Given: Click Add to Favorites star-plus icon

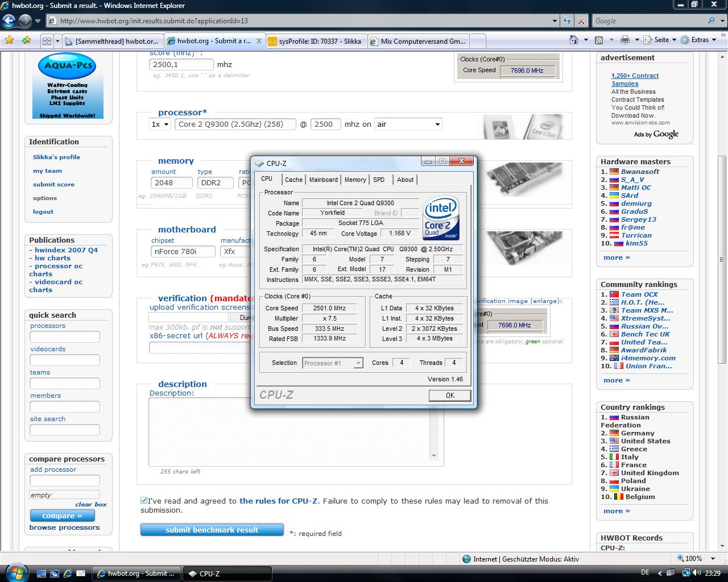Looking at the screenshot, I should pos(26,40).
